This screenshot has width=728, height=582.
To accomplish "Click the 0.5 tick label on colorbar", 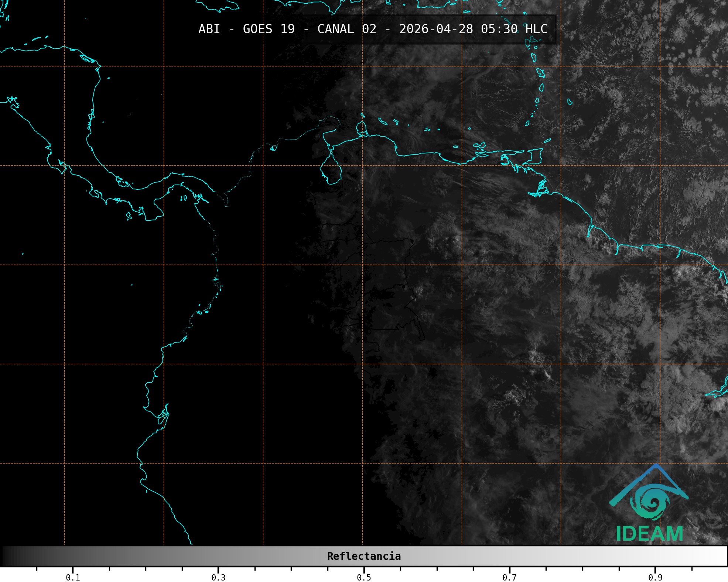I will coord(364,577).
